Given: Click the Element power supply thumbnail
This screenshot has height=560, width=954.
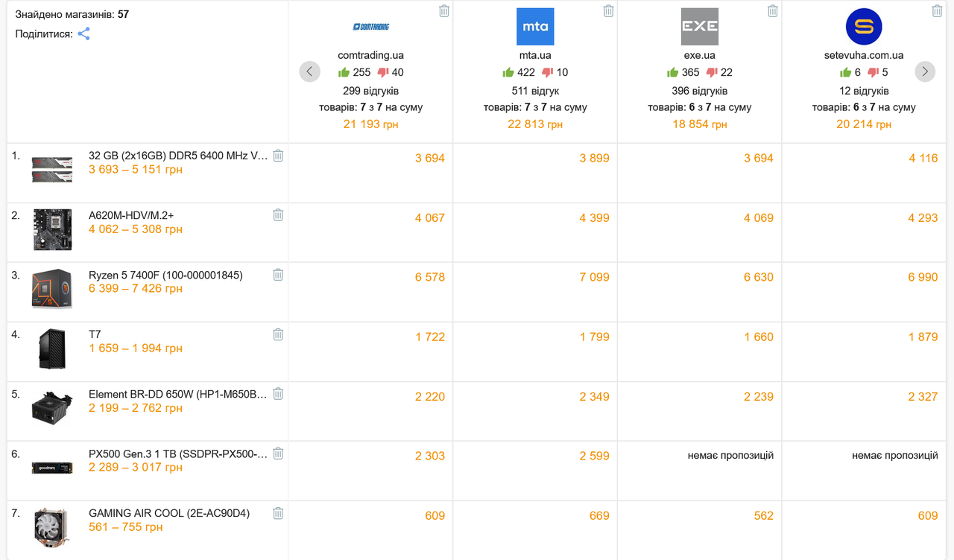Looking at the screenshot, I should (52, 408).
